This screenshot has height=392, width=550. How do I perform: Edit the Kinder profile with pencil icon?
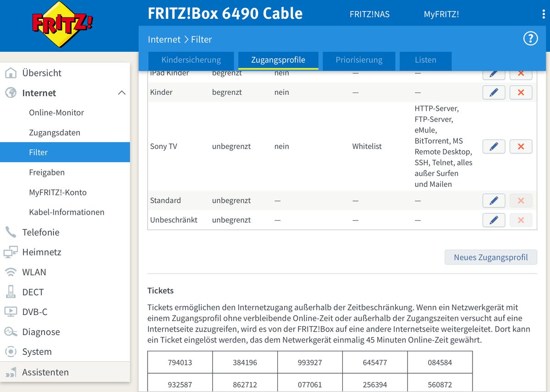pos(494,93)
